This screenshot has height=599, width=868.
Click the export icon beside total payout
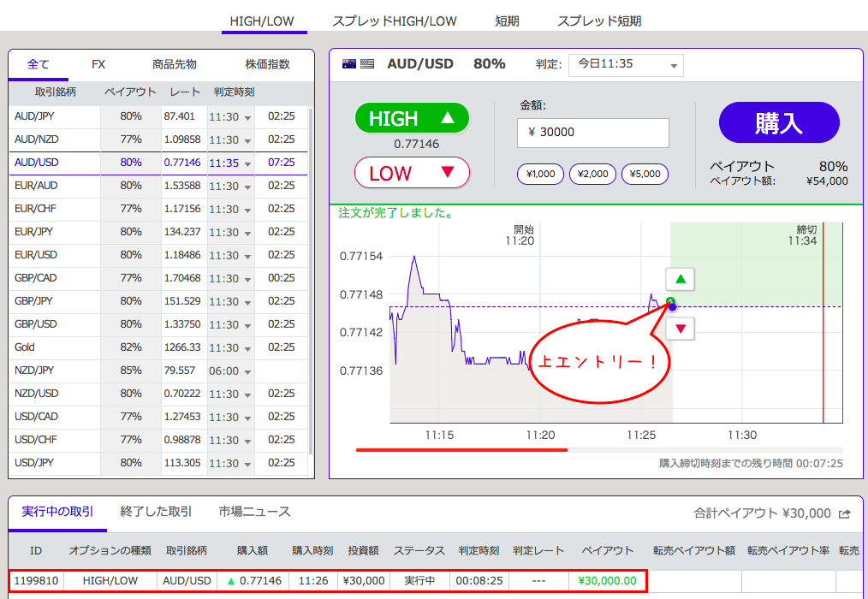(845, 514)
